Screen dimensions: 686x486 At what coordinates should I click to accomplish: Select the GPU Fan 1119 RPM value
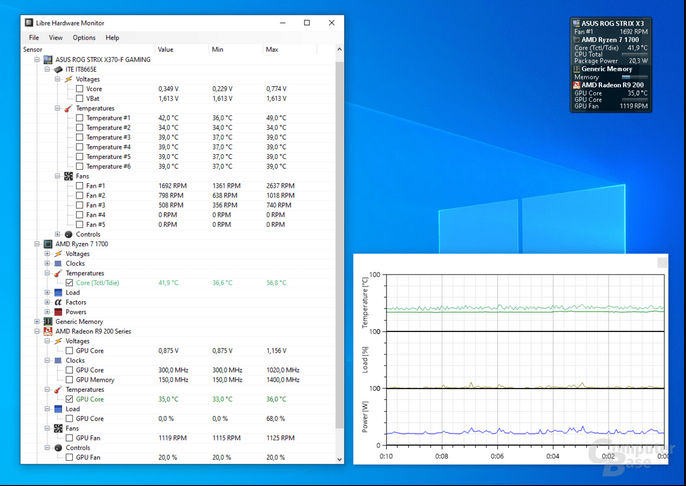coord(172,438)
